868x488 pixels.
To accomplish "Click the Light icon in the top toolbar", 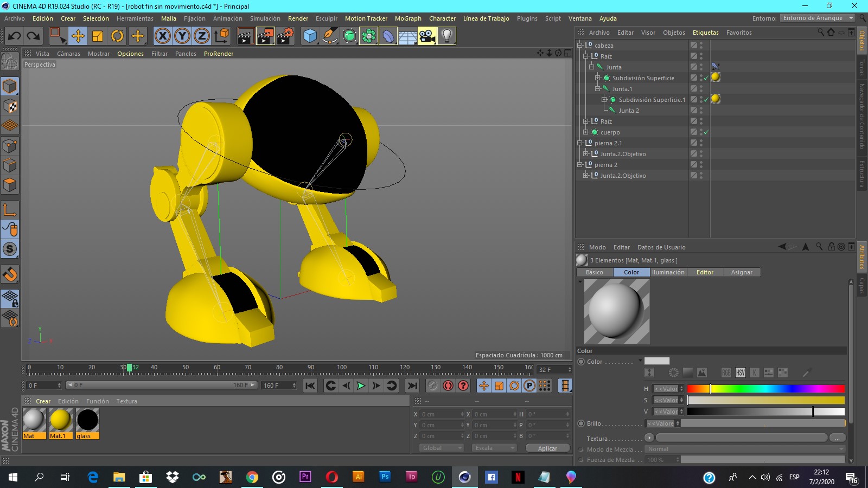I will click(x=446, y=36).
